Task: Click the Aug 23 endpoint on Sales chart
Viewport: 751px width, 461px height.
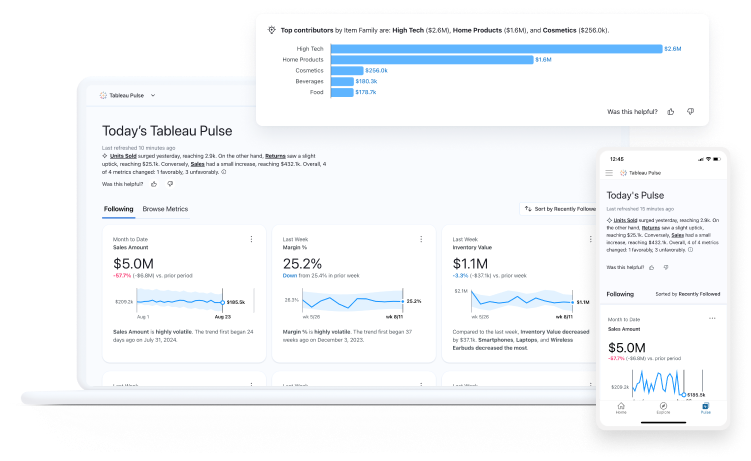Action: [x=220, y=301]
